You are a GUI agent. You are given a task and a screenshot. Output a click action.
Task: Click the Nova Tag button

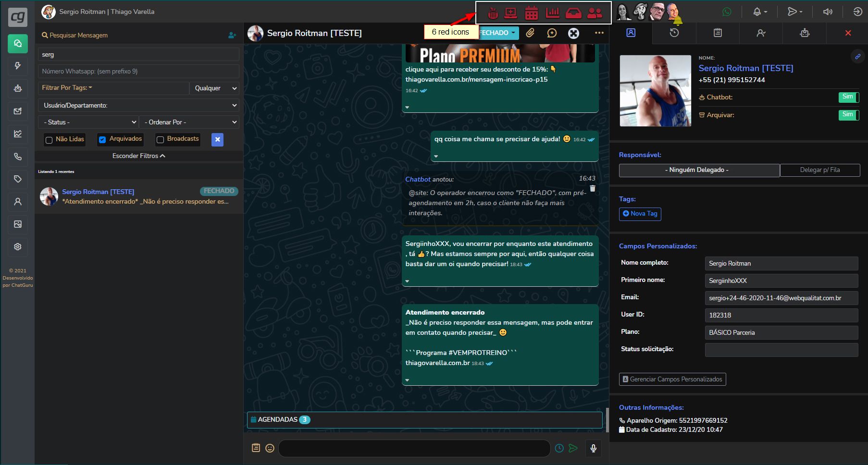(x=640, y=214)
